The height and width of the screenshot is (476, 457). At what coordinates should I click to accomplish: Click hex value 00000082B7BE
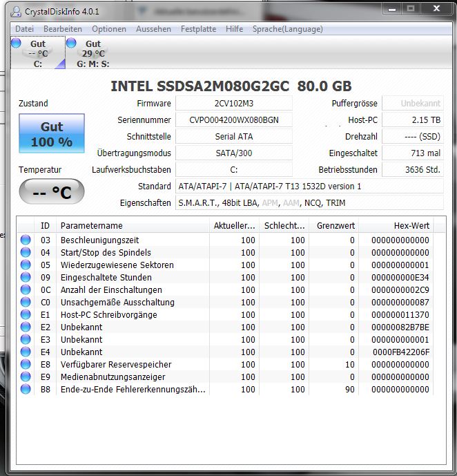[400, 327]
